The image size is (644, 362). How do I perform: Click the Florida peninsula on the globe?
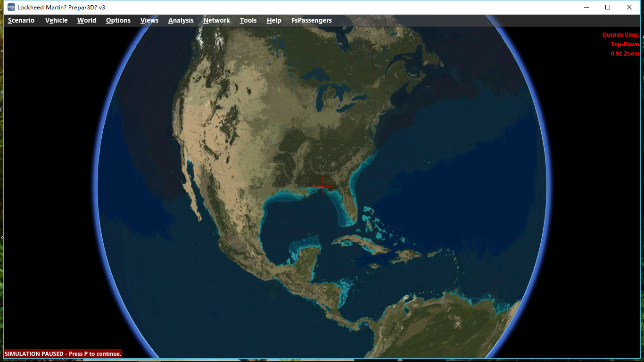[348, 205]
